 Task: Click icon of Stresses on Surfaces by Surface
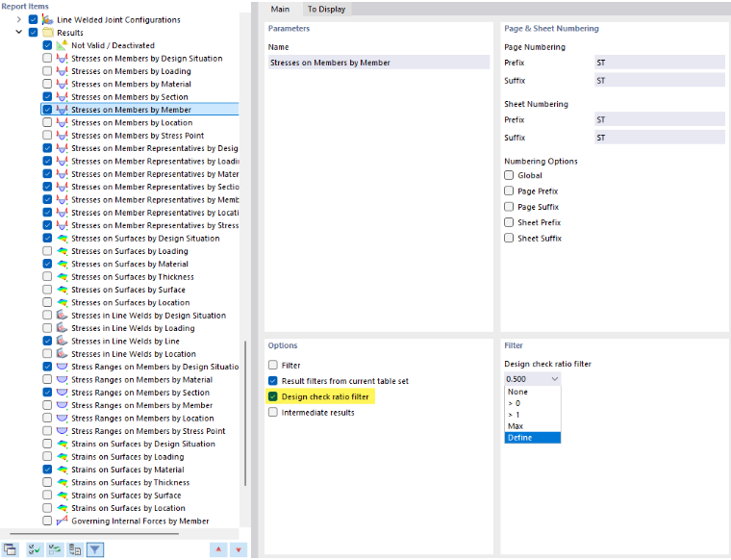pos(62,290)
